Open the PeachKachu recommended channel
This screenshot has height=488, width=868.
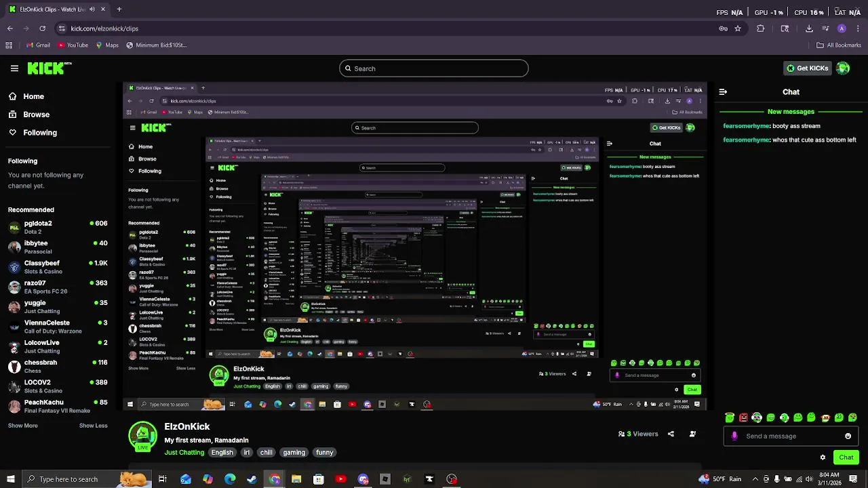[x=58, y=406]
